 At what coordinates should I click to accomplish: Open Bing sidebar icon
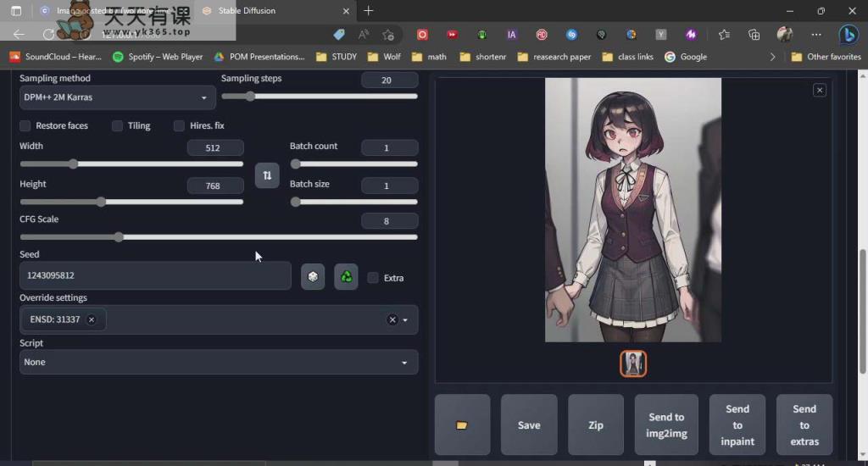click(x=848, y=35)
